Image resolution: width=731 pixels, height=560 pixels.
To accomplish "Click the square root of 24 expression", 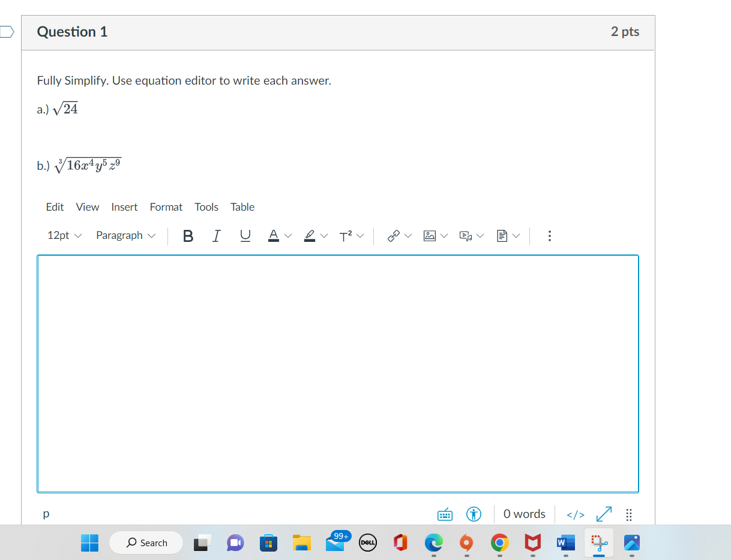I will tap(65, 109).
